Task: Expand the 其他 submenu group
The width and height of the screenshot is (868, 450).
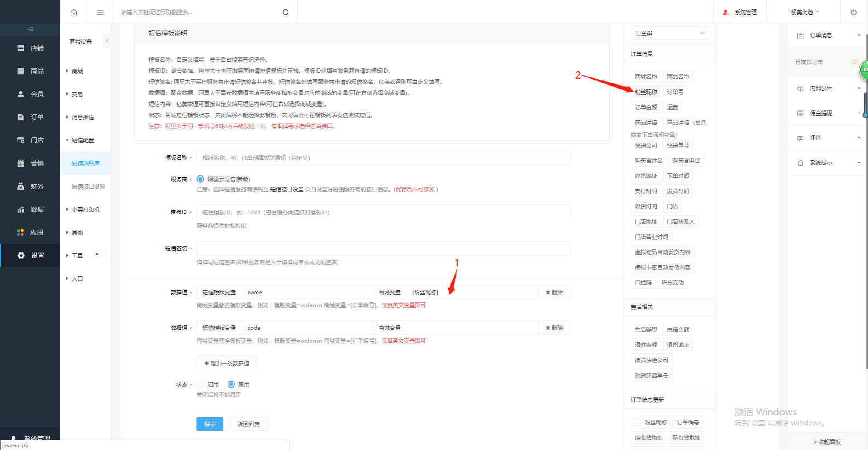Action: (74, 232)
